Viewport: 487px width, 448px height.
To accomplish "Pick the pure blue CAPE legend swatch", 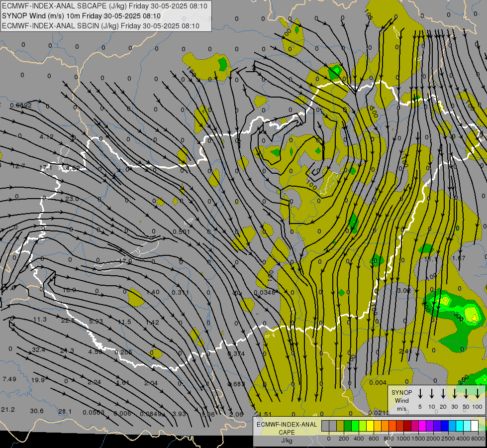I will click(x=444, y=426).
